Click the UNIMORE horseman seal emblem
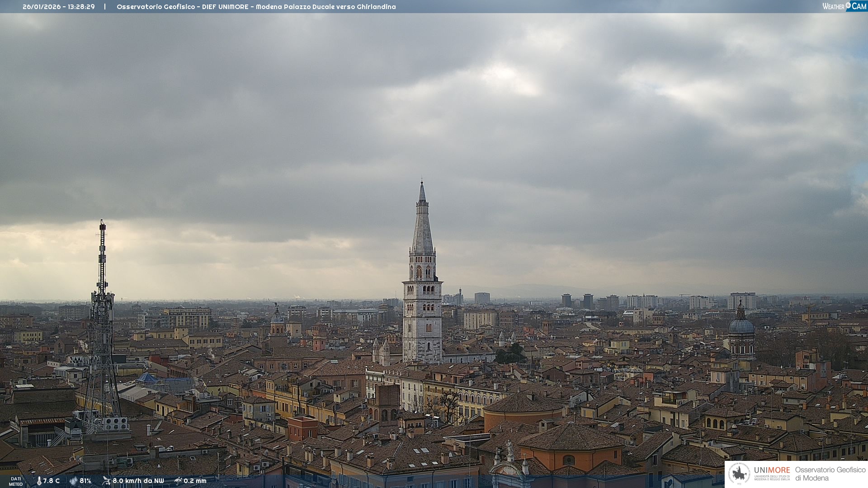The height and width of the screenshot is (488, 868). [739, 474]
